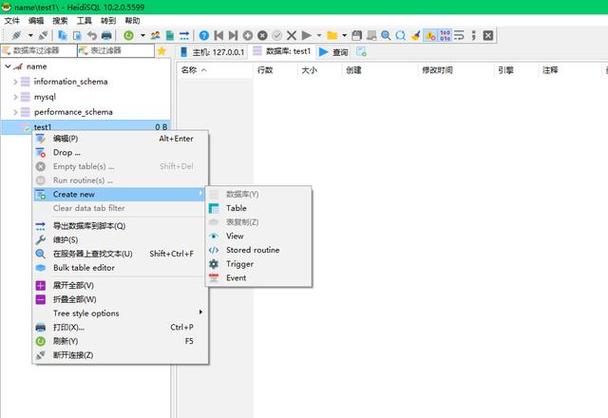Viewport: 608px width, 418px height.
Task: Switch to the 数据库: test1 tab
Action: (282, 52)
